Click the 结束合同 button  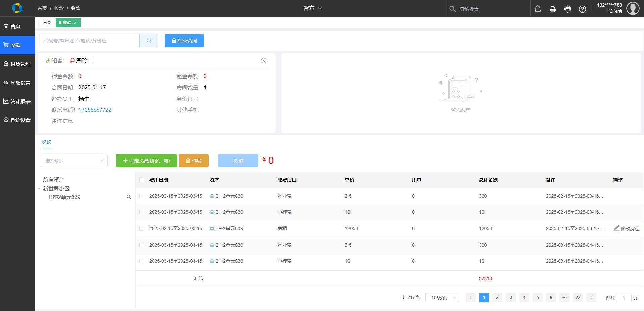[184, 41]
